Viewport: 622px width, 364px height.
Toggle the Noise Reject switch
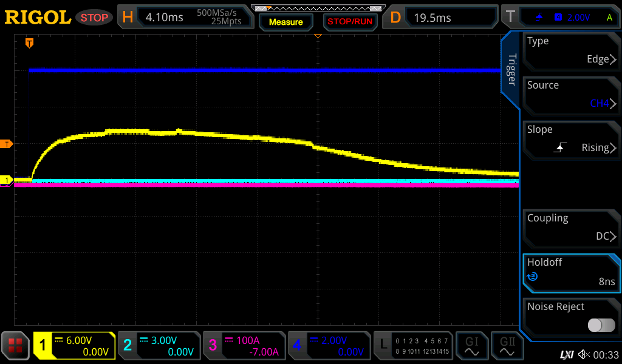tap(601, 325)
